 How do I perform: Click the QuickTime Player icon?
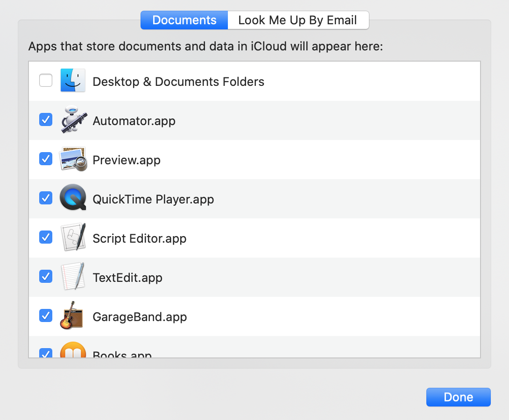73,197
